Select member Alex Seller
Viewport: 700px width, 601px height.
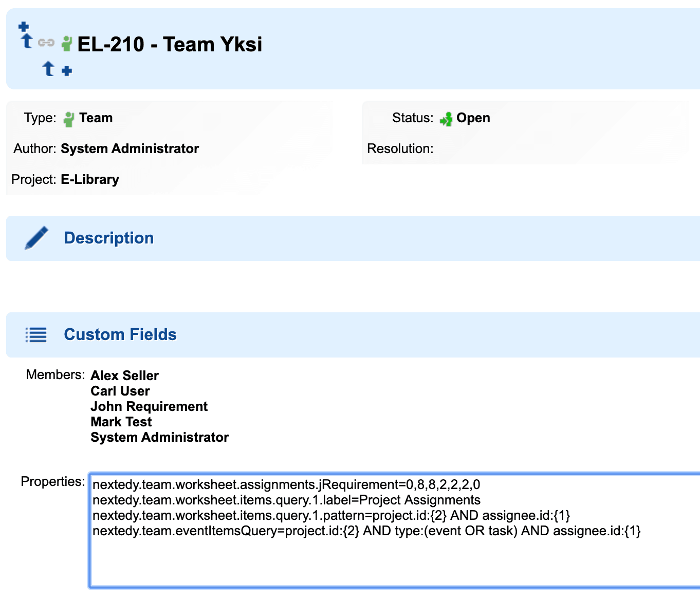point(124,375)
